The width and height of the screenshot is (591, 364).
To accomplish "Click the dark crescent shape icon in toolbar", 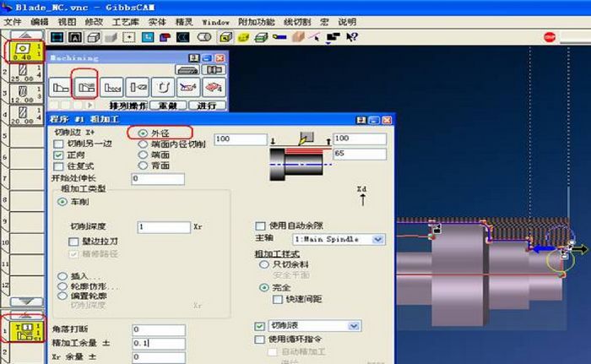I will click(x=183, y=37).
